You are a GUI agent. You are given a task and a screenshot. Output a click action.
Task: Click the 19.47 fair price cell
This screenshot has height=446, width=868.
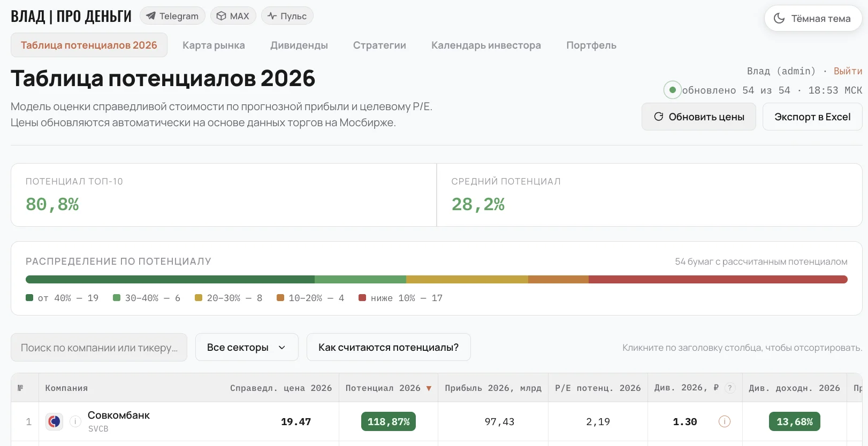click(x=296, y=421)
